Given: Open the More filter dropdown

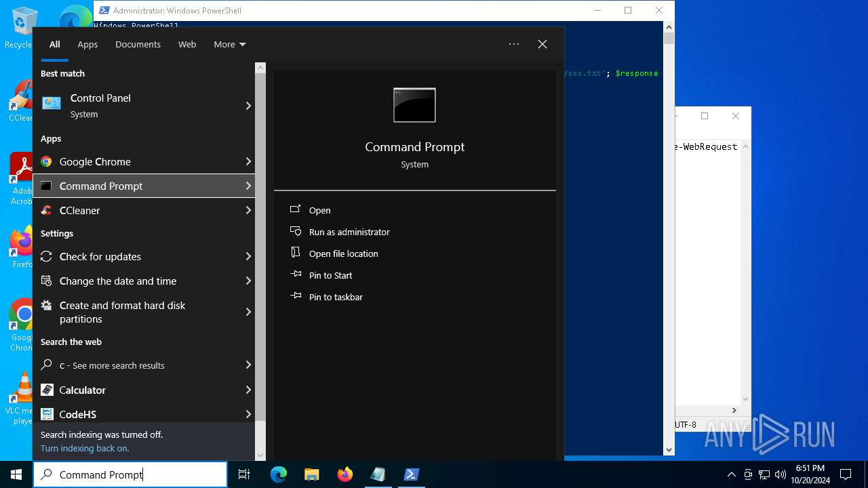Looking at the screenshot, I should click(x=229, y=44).
